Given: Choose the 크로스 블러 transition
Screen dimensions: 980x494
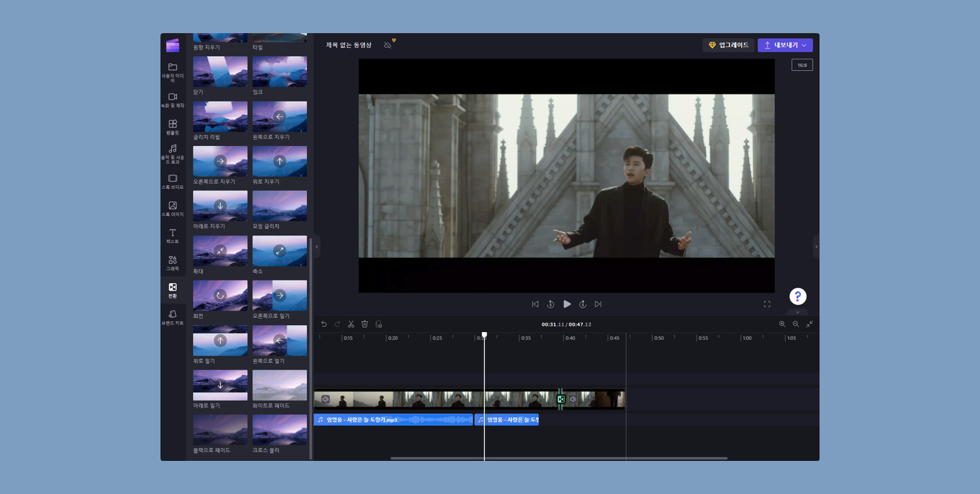Looking at the screenshot, I should click(280, 430).
